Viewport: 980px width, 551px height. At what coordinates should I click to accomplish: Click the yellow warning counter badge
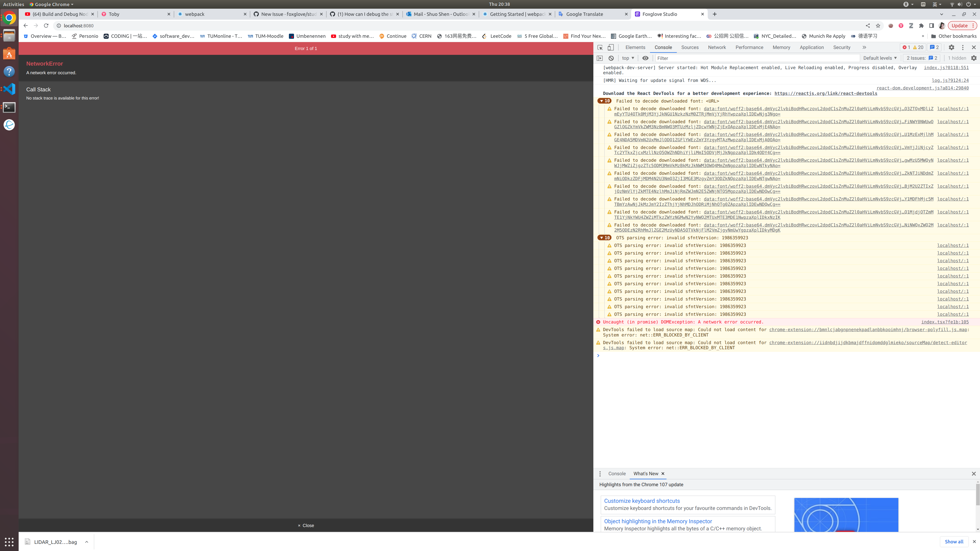(x=918, y=47)
